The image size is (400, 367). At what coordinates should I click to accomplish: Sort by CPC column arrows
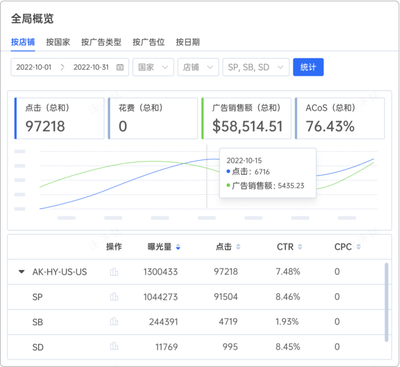(x=358, y=247)
